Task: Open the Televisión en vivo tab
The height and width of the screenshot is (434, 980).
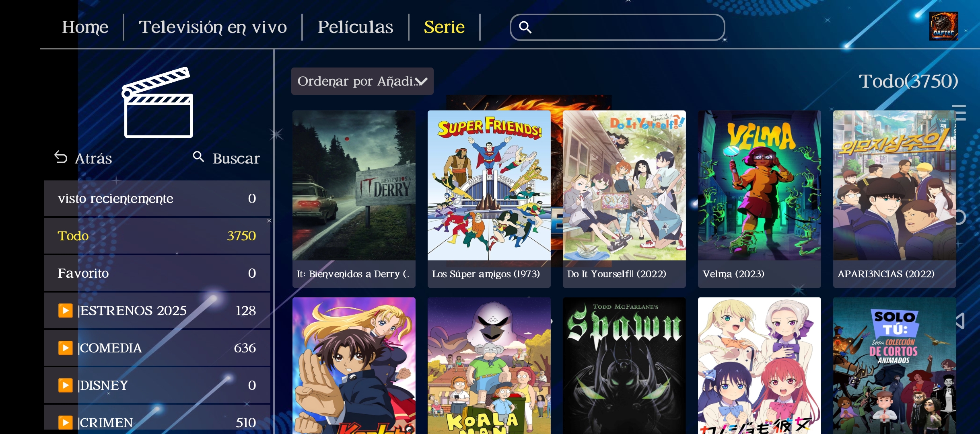Action: tap(213, 27)
